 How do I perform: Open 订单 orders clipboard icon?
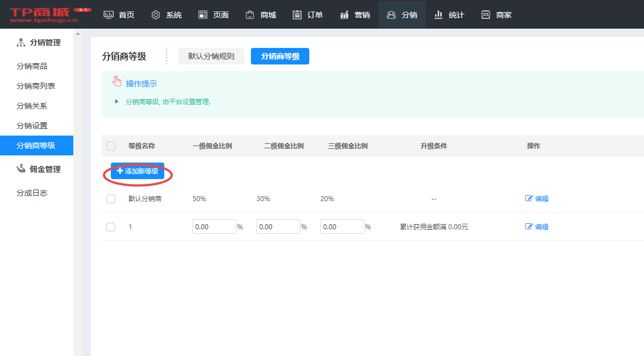(x=297, y=15)
